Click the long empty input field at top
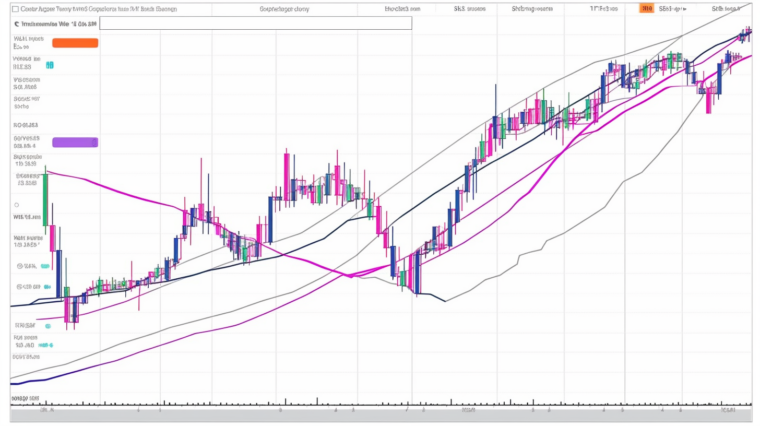The width and height of the screenshot is (760, 426). 255,22
